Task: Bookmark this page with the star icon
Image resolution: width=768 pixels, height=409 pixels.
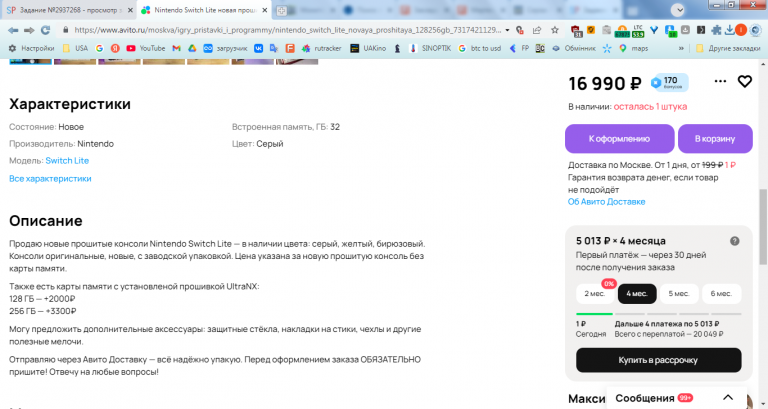Action: (x=554, y=30)
